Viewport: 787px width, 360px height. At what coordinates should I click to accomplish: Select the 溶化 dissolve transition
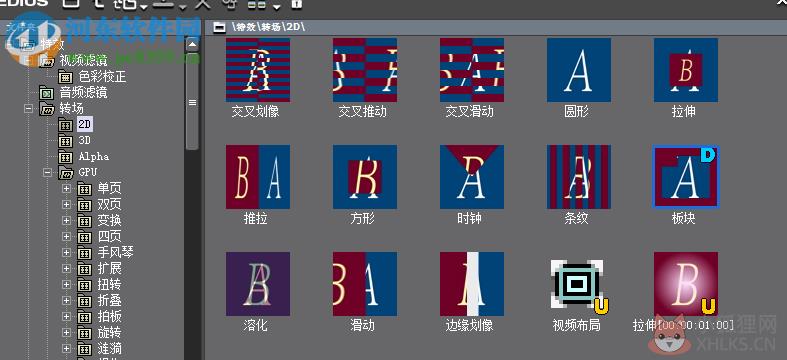pyautogui.click(x=257, y=284)
